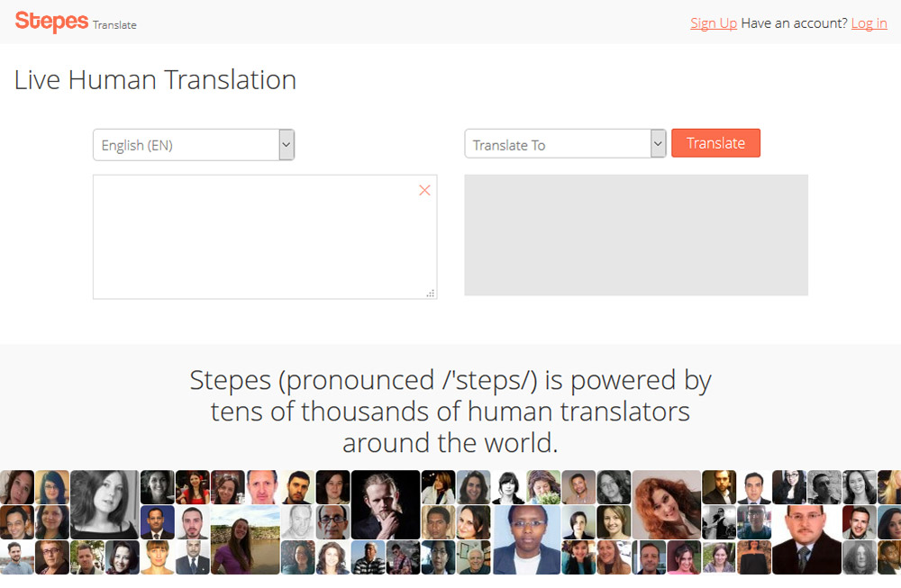Open the Translate To language dropdown
The image size is (901, 588).
pos(565,143)
